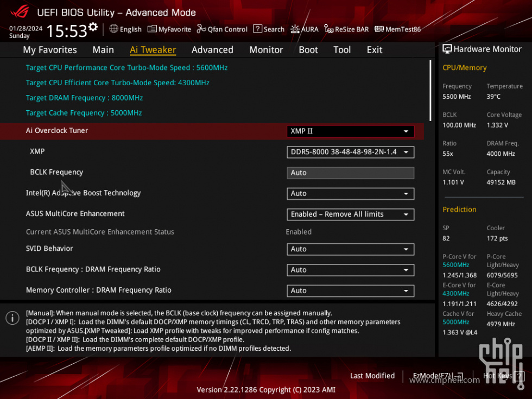Click the CPU/Memory section heading
Viewport: 532px width, 399px height.
click(464, 67)
